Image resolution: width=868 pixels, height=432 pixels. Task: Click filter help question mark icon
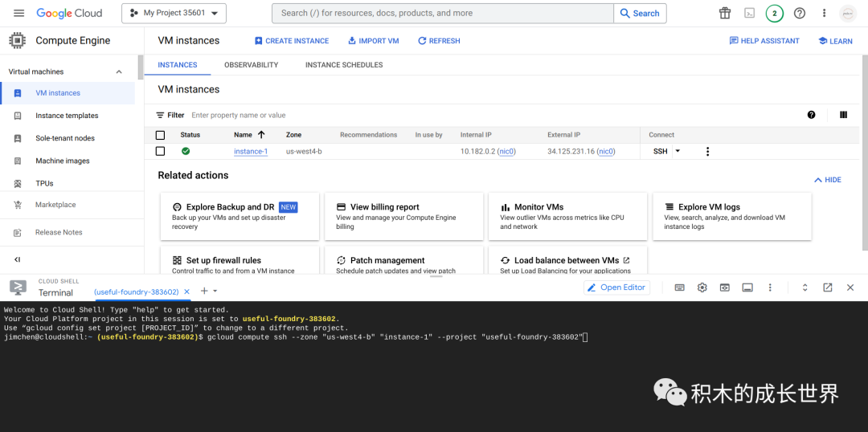(x=812, y=115)
